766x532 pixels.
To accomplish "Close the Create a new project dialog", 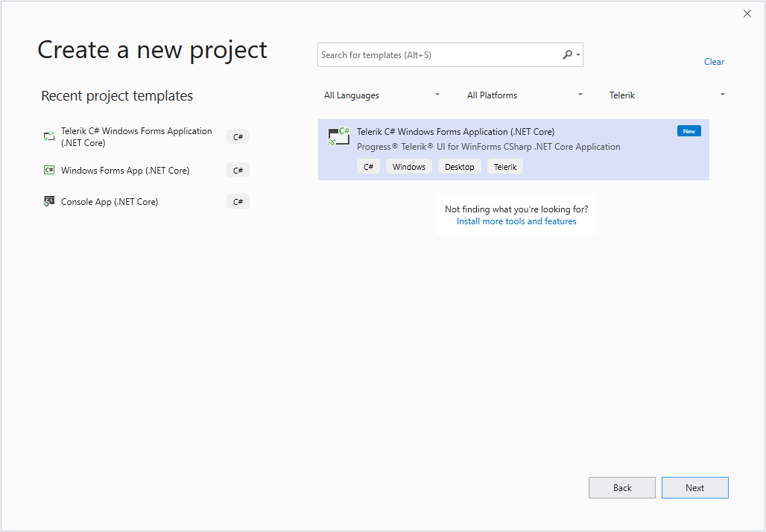I will pyautogui.click(x=747, y=13).
